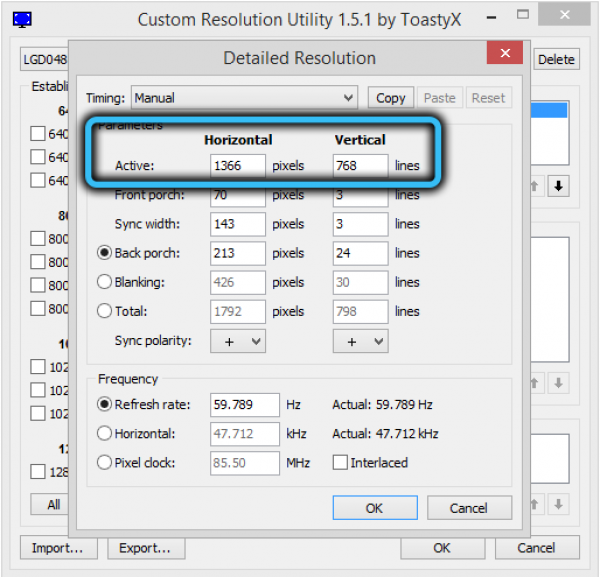Click the Reset button
Image resolution: width=600 pixels, height=577 pixels.
[x=488, y=98]
